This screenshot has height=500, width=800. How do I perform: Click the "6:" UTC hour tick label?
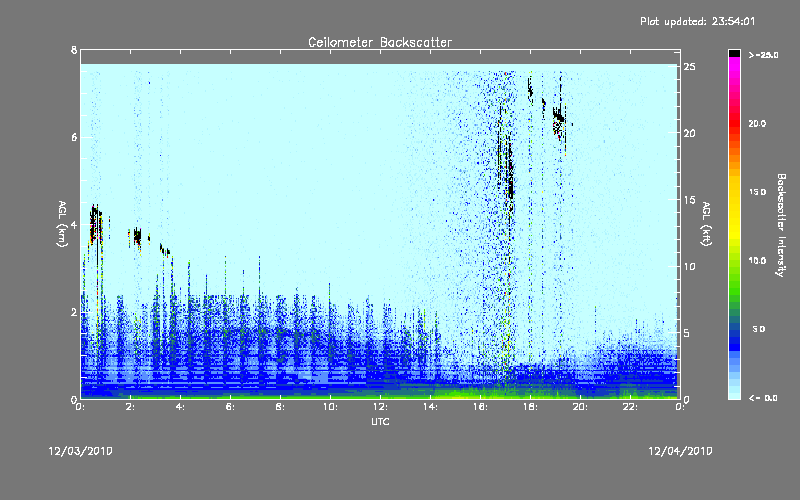231,407
